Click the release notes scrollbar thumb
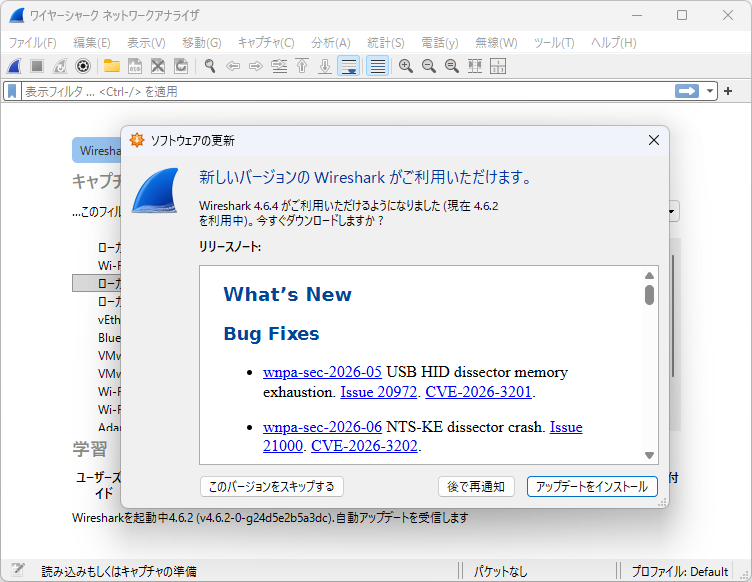This screenshot has width=752, height=582. click(x=649, y=295)
